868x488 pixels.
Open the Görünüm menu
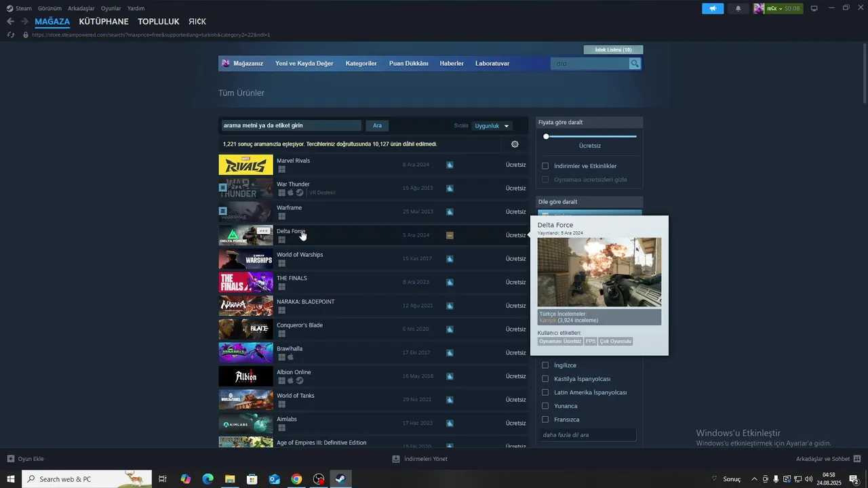[x=50, y=8]
